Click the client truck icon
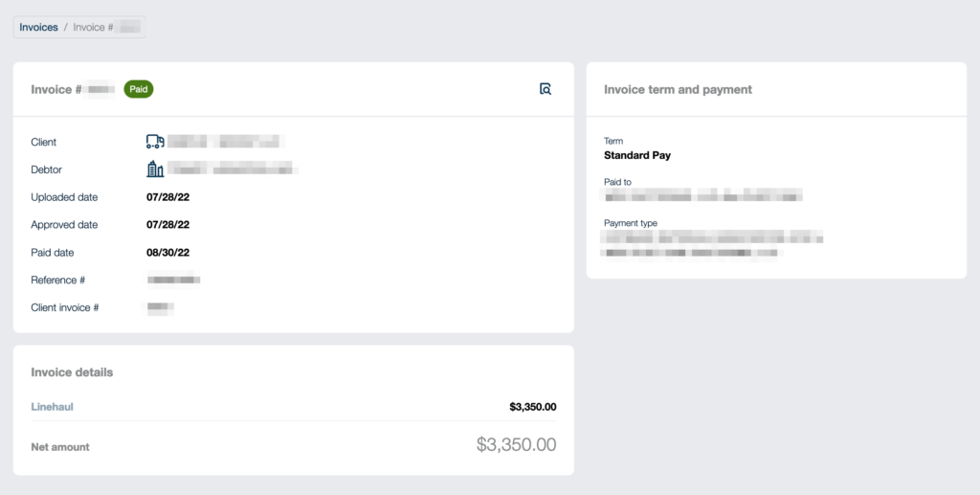The height and width of the screenshot is (495, 980). pyautogui.click(x=155, y=142)
